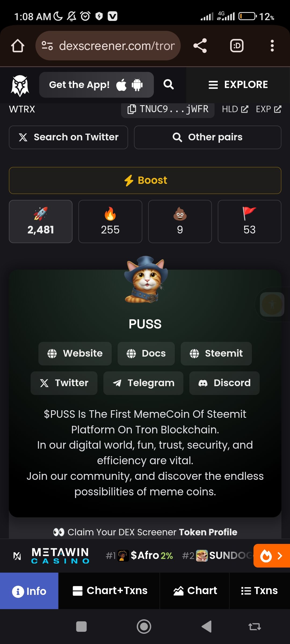Vote with the fire reaction
The width and height of the screenshot is (290, 644).
pyautogui.click(x=110, y=221)
